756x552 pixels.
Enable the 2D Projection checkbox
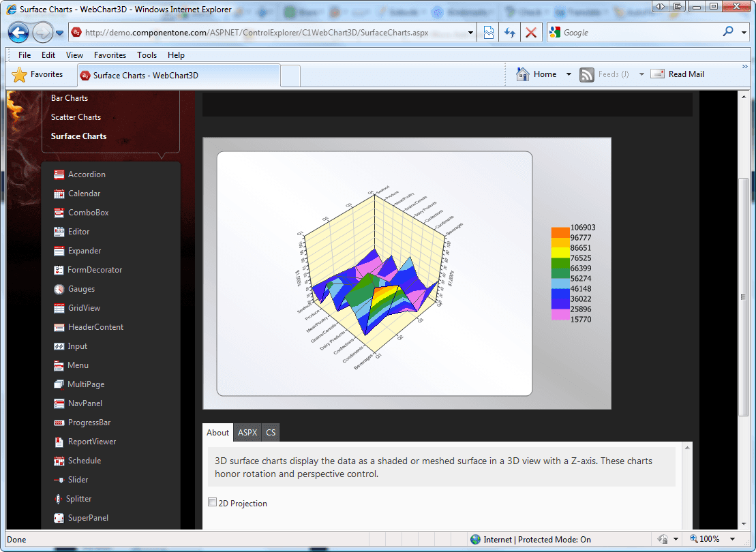tap(212, 502)
